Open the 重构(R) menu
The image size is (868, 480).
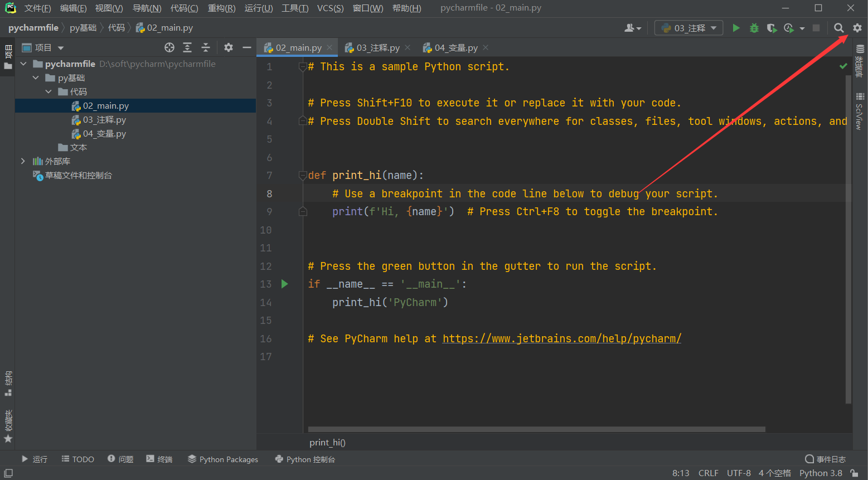221,8
